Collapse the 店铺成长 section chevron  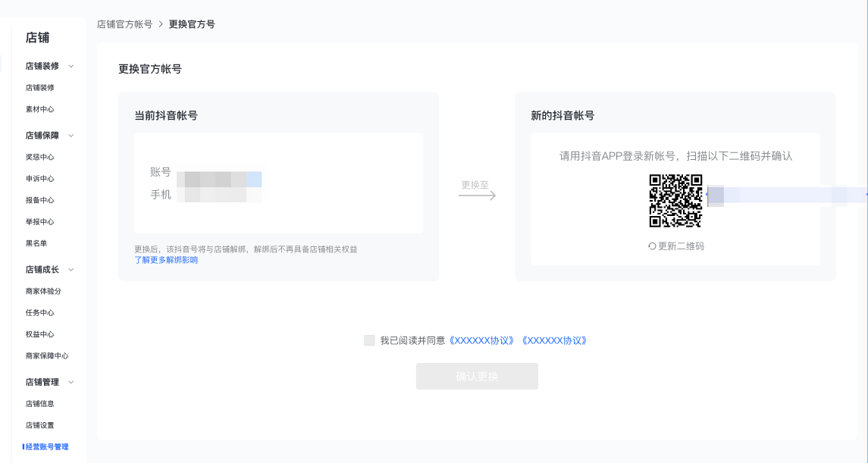tap(71, 269)
